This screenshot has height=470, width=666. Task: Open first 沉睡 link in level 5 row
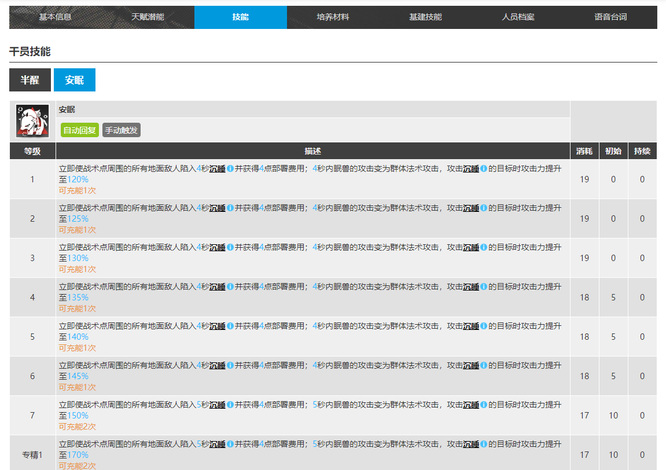tap(217, 326)
